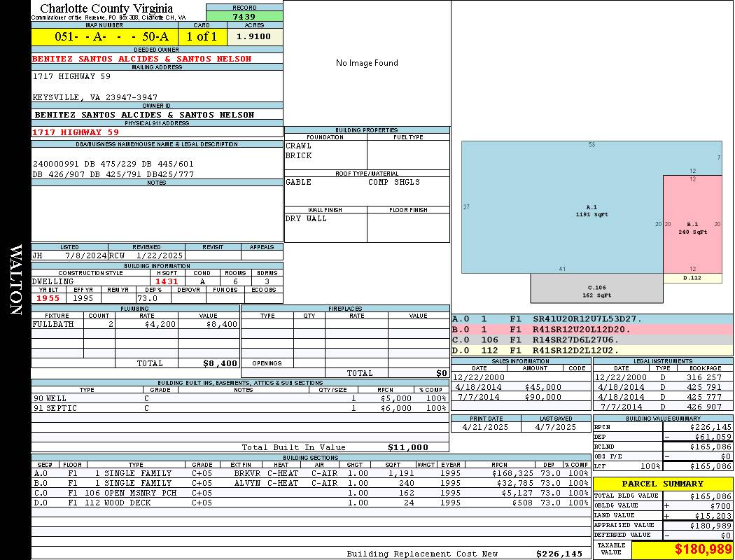Screen dimensions: 735x560
Task: Click DRY WALL wall finish
Action: click(306, 219)
